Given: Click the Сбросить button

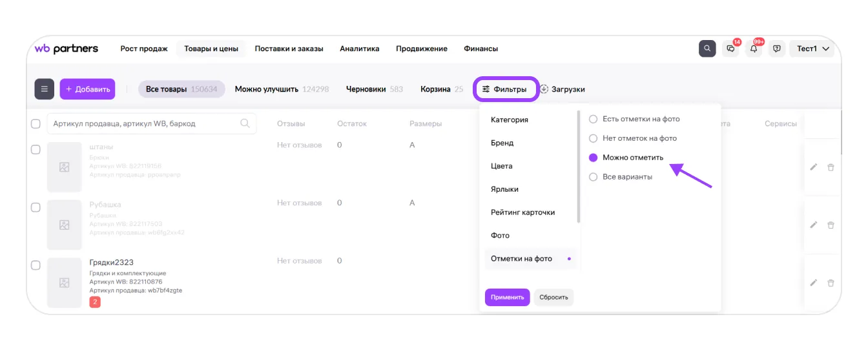Looking at the screenshot, I should 553,297.
